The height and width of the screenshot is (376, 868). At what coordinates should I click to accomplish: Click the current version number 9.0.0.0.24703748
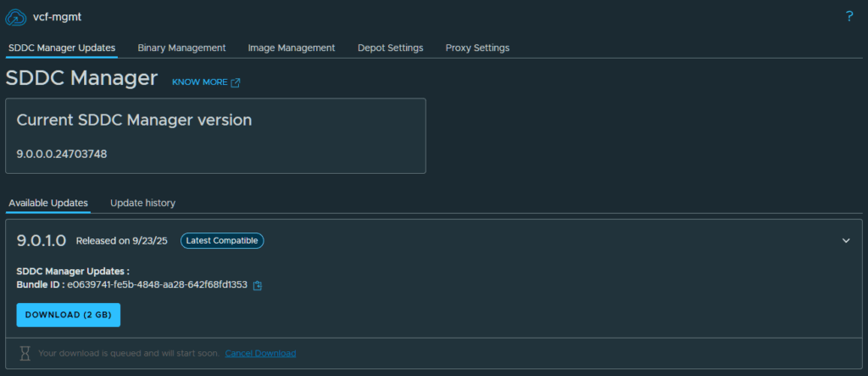point(61,154)
